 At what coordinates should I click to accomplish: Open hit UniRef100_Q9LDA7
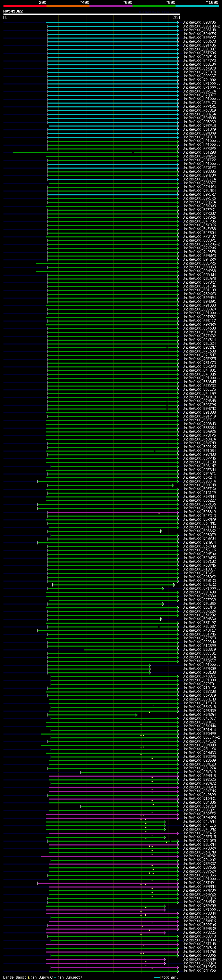199,49
